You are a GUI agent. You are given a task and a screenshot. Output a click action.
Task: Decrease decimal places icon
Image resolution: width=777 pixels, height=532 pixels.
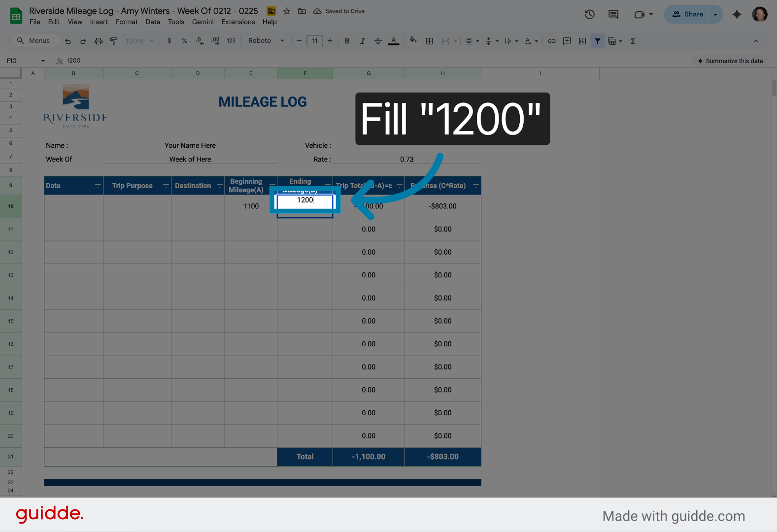pos(200,41)
